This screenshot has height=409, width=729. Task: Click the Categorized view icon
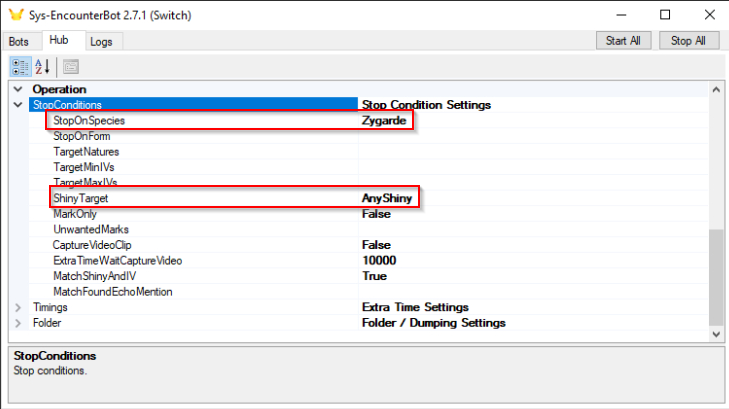coord(20,67)
